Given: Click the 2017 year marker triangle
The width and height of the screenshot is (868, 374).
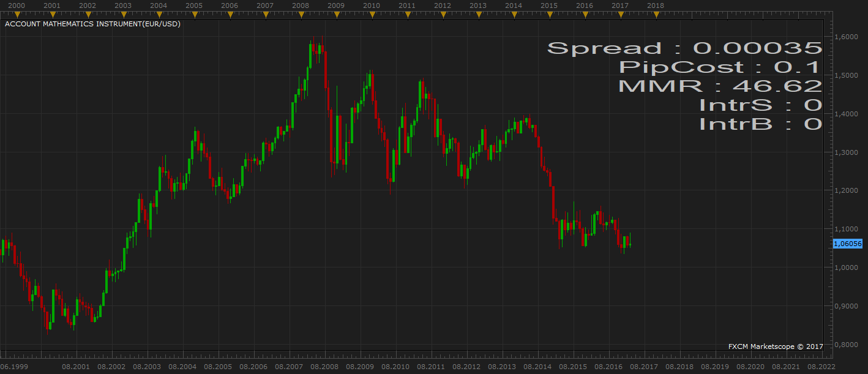Looking at the screenshot, I should point(620,15).
